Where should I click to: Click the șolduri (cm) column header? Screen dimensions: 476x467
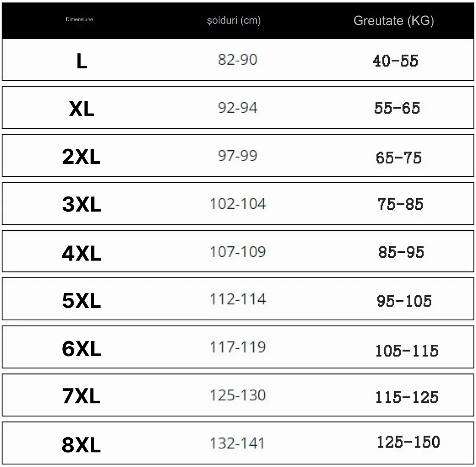234,21
